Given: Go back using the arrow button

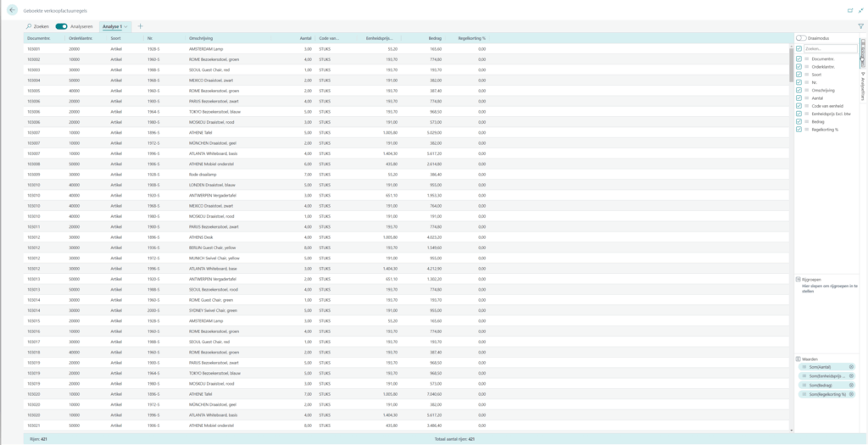Looking at the screenshot, I should (12, 9).
